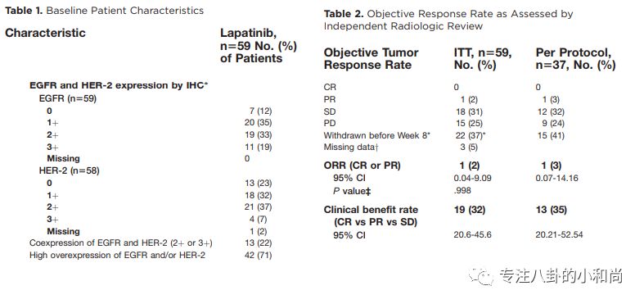Click the ITT n=59 column header
Viewport: 644px width, 304px height.
(483, 58)
